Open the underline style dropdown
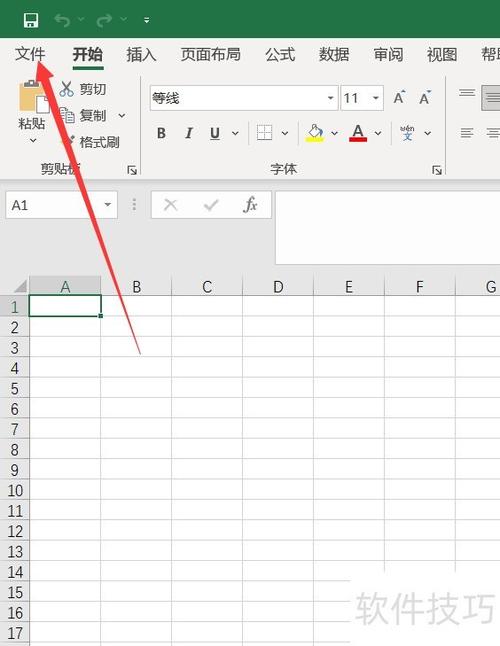 [x=235, y=133]
